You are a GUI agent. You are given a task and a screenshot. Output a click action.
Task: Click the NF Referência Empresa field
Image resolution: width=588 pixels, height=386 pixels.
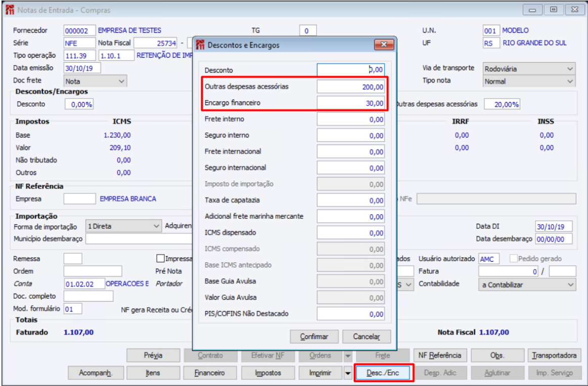(x=79, y=199)
